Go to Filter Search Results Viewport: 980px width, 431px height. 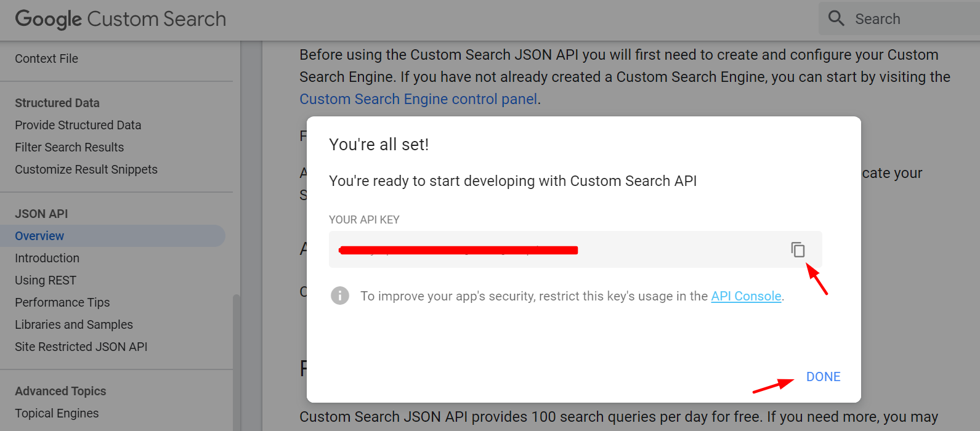point(70,147)
